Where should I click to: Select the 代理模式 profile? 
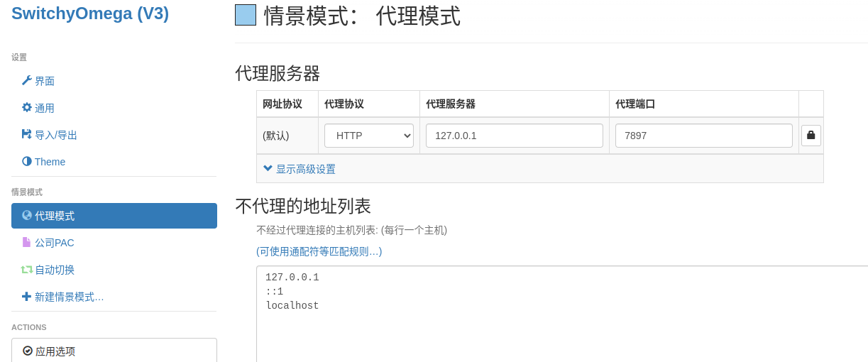[x=114, y=216]
